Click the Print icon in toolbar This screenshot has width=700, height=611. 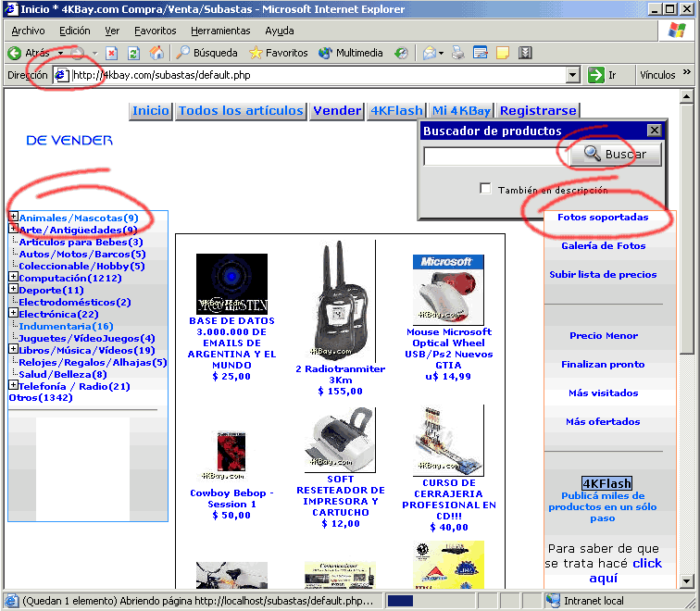457,53
